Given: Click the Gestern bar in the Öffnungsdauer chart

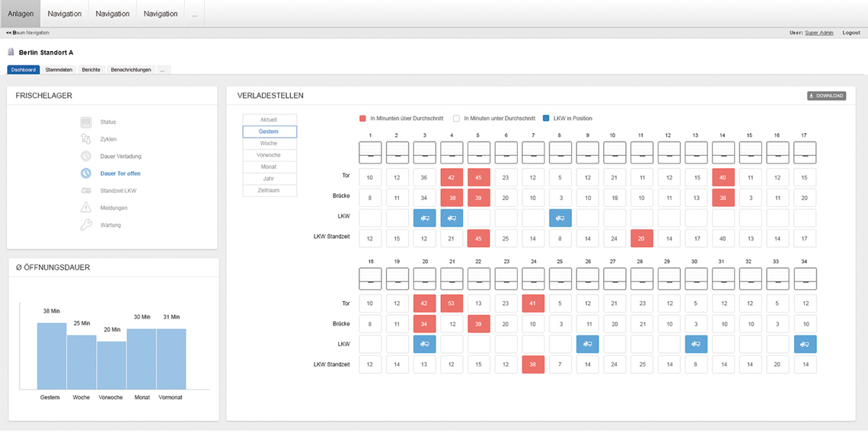Looking at the screenshot, I should [x=52, y=356].
